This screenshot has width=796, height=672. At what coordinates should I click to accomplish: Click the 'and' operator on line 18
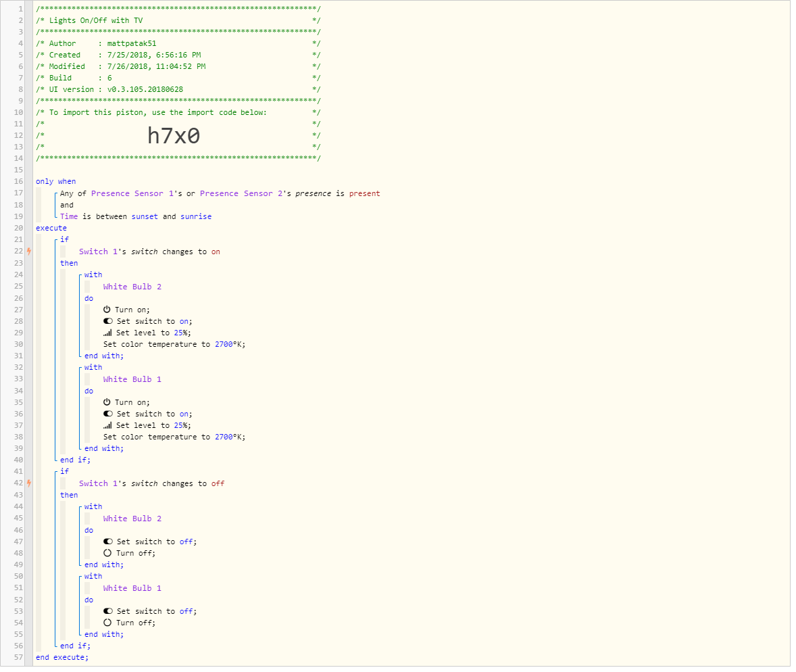pyautogui.click(x=67, y=206)
